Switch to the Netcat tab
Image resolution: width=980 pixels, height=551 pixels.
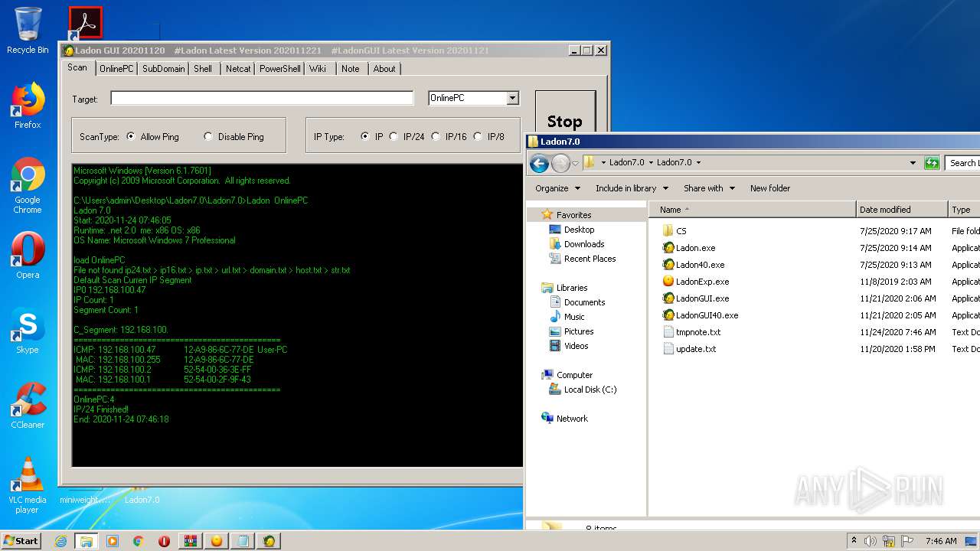tap(238, 68)
